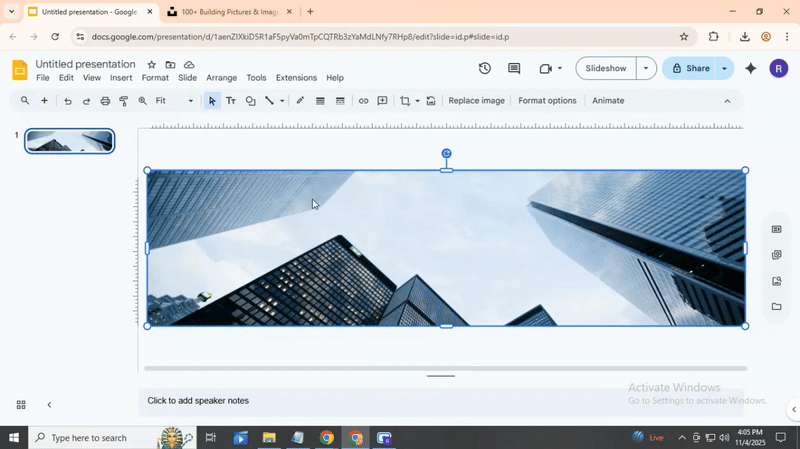Click the Insert link icon

pos(363,101)
